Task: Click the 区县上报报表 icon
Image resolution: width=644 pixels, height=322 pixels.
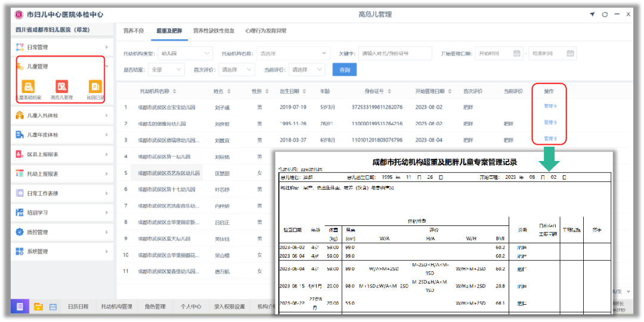Action: click(x=18, y=154)
